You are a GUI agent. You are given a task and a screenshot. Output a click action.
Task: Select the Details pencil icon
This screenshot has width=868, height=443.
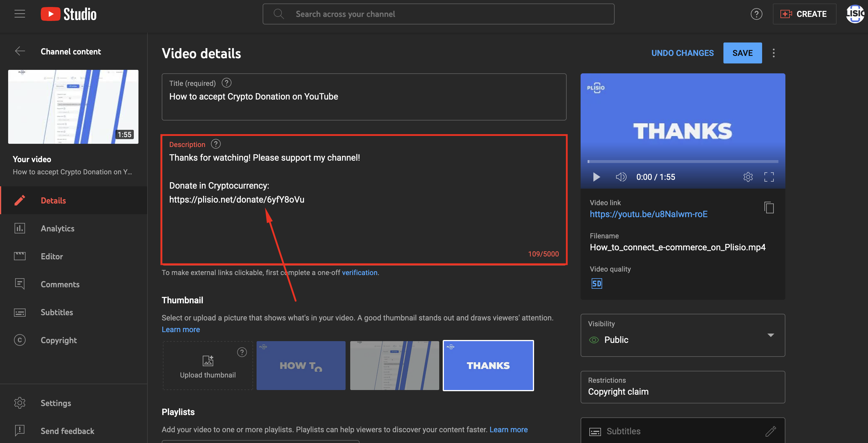(20, 200)
